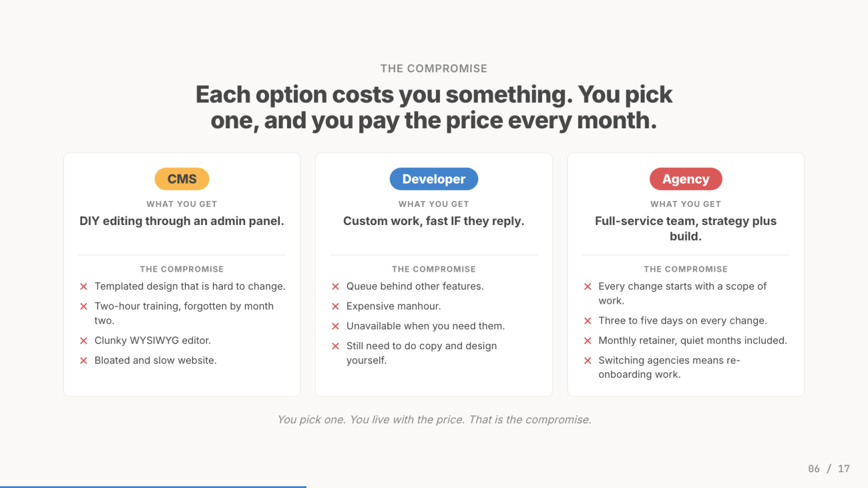Click the X icon beside 'Three to five days on every change'
This screenshot has width=868, height=488.
click(x=587, y=321)
